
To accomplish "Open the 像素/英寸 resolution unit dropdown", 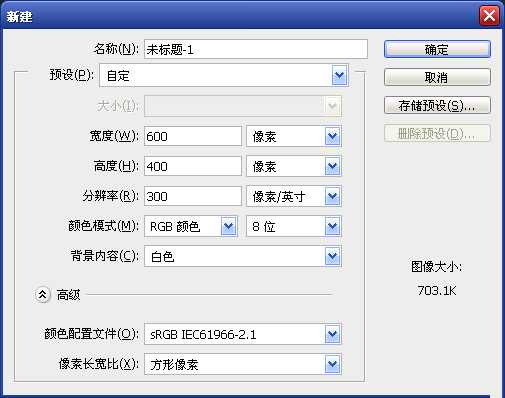I will (294, 196).
